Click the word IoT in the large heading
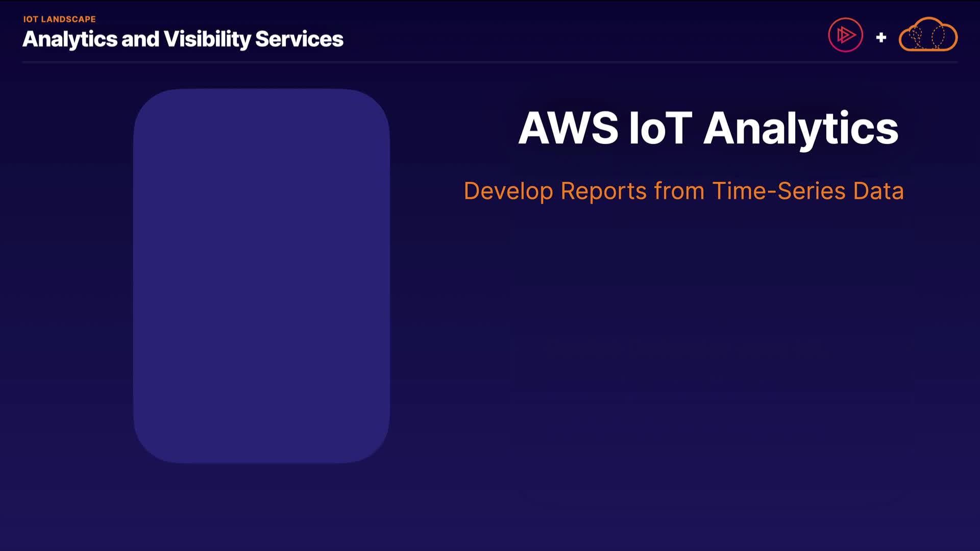The image size is (980, 551). [x=660, y=128]
